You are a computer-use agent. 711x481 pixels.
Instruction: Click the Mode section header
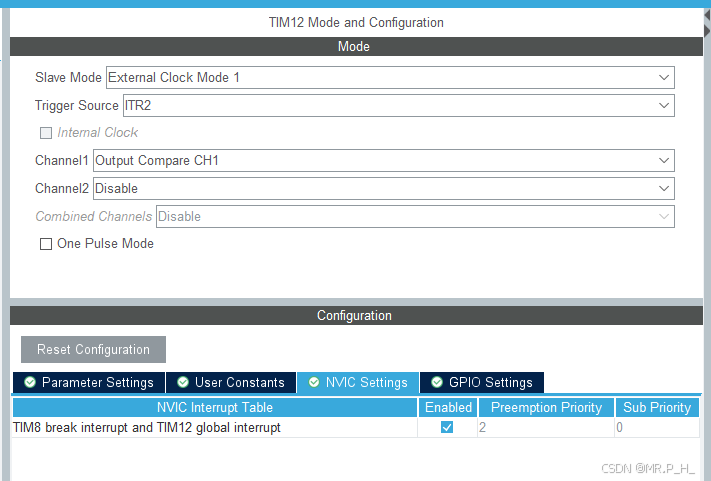[x=356, y=47]
